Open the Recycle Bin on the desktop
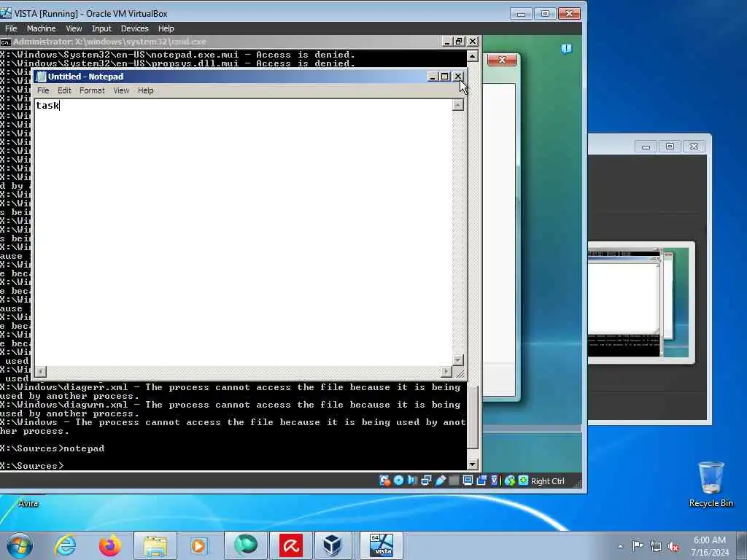 711,484
